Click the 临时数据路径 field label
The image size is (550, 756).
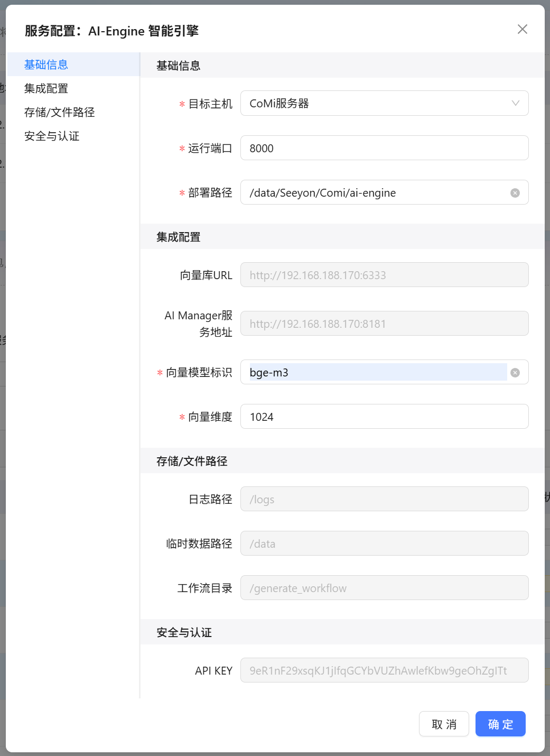pyautogui.click(x=199, y=543)
